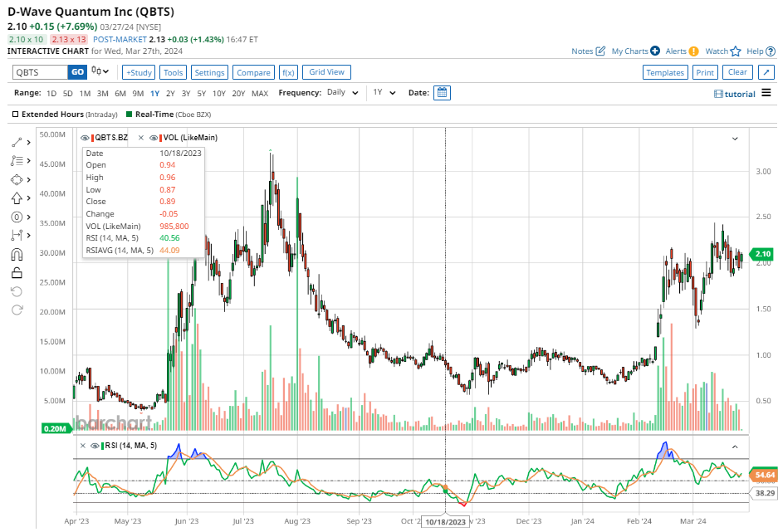Screen dimensions: 783x532
Task: Click the Help question mark icon
Action: [771, 51]
